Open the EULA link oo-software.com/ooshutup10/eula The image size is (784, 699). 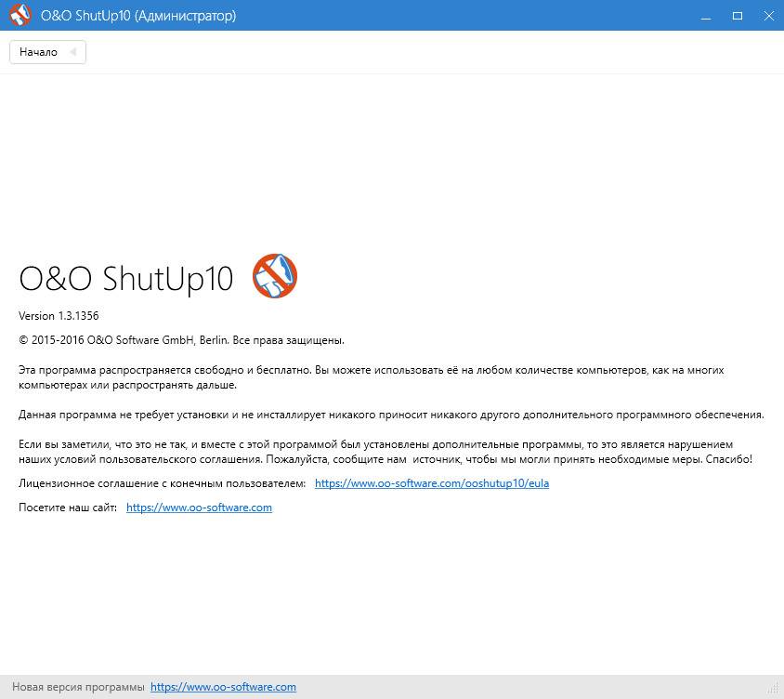[432, 483]
